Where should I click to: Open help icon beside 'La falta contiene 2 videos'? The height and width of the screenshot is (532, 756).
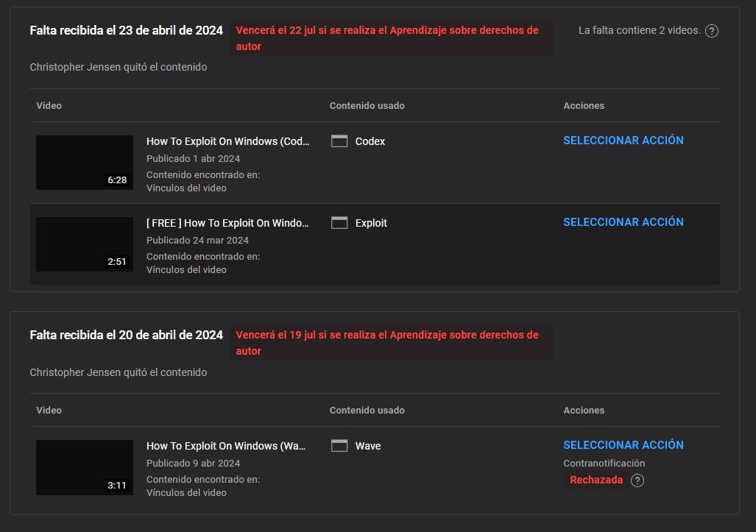pyautogui.click(x=712, y=31)
